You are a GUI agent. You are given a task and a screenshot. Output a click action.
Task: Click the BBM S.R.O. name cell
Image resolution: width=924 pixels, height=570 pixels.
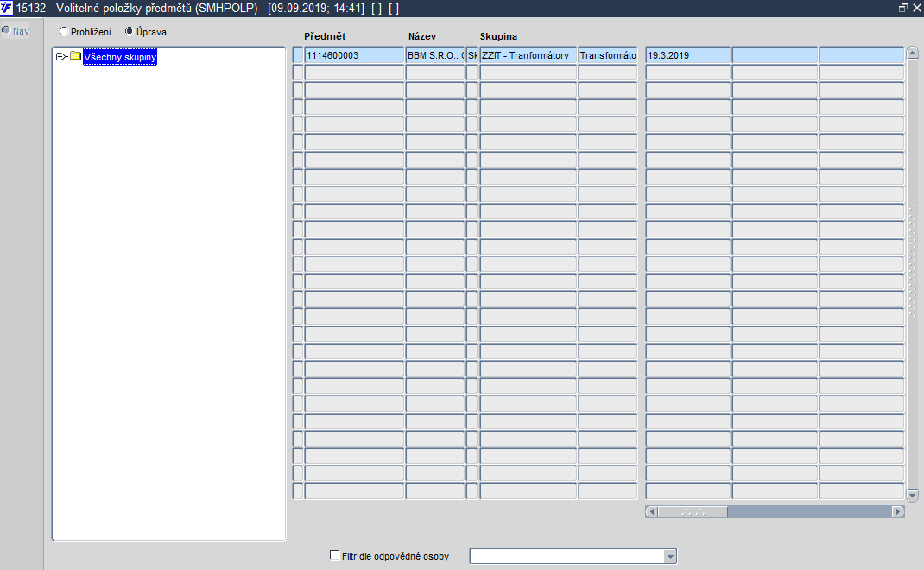(x=435, y=55)
